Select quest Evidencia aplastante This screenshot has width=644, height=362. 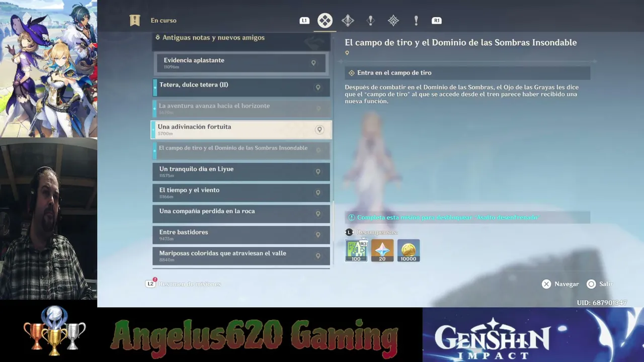(x=241, y=63)
